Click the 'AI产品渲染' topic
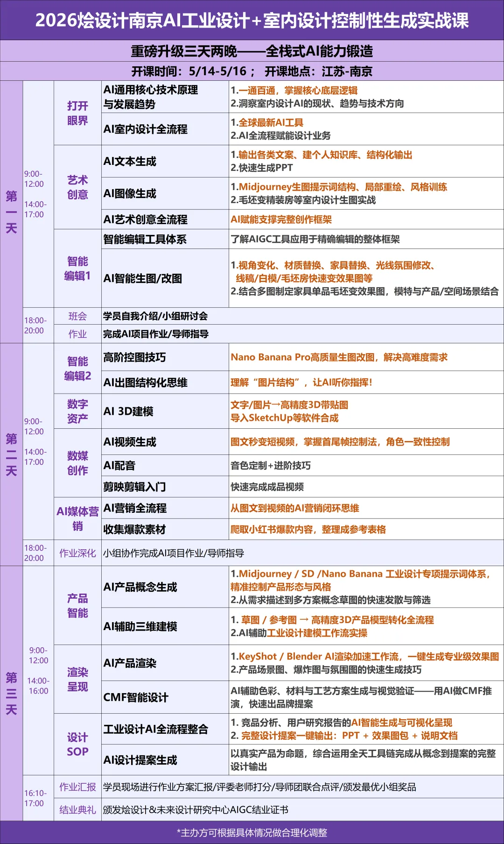The width and height of the screenshot is (504, 844). click(x=130, y=663)
